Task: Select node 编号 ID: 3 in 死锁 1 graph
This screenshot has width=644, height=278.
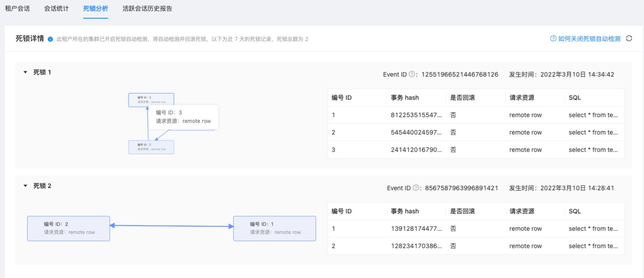Action: pyautogui.click(x=151, y=100)
